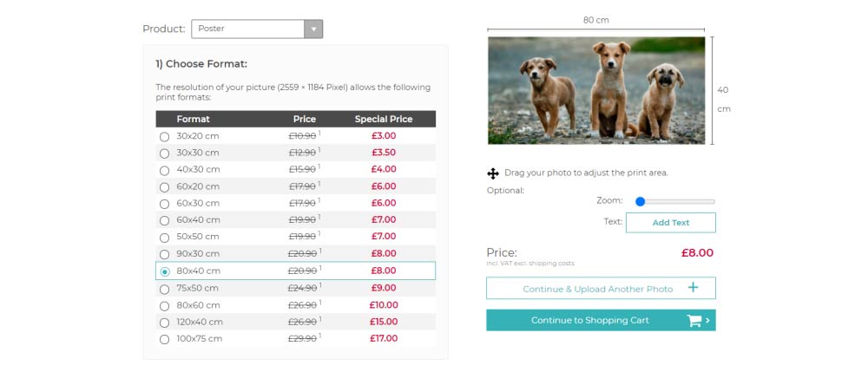This screenshot has height=385, width=868.
Task: Select the 30x20 cm format radio button
Action: click(x=164, y=137)
